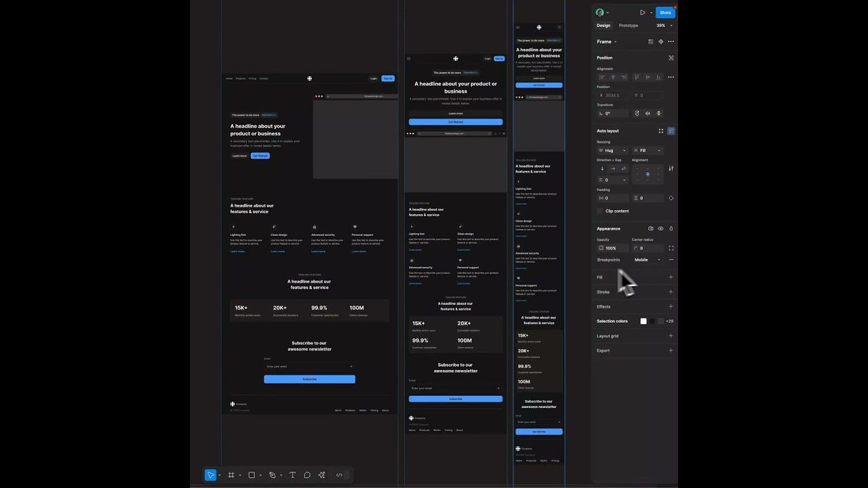Click the create component icon
868x488 pixels.
(660, 41)
